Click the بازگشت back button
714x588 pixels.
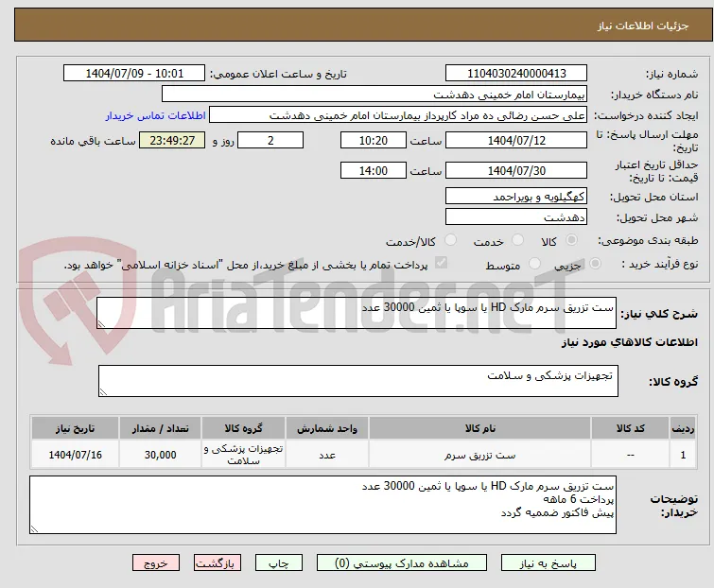pos(218,563)
